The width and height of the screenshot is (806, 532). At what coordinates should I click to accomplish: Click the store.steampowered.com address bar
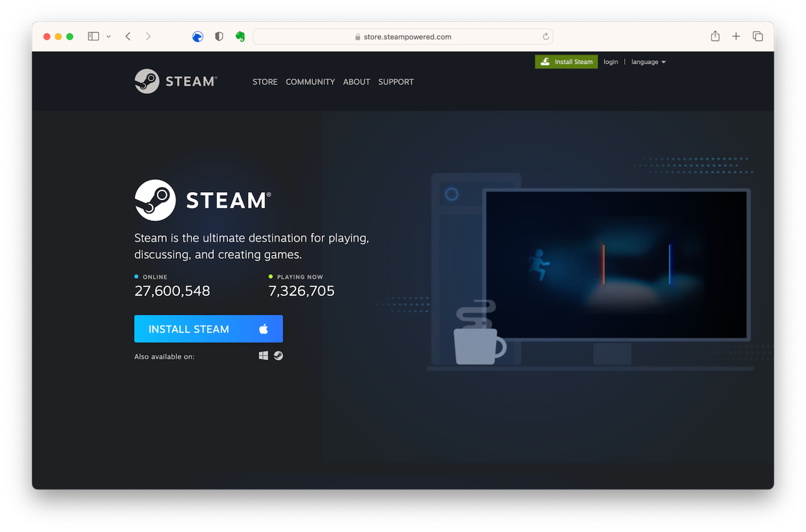[x=403, y=37]
